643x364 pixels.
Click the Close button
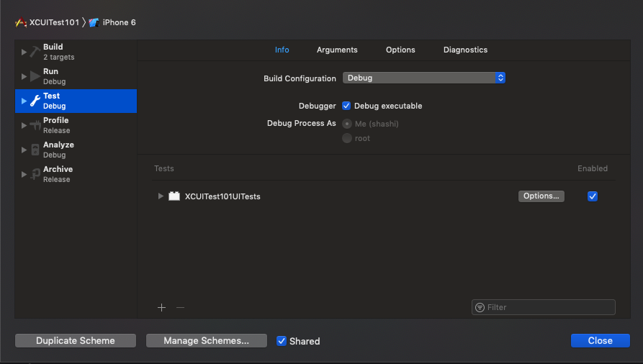point(601,341)
